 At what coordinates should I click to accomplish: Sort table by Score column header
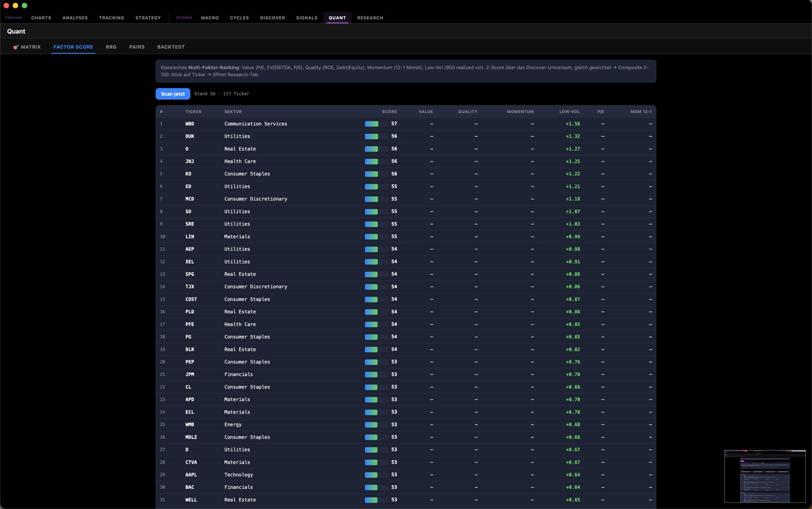389,112
